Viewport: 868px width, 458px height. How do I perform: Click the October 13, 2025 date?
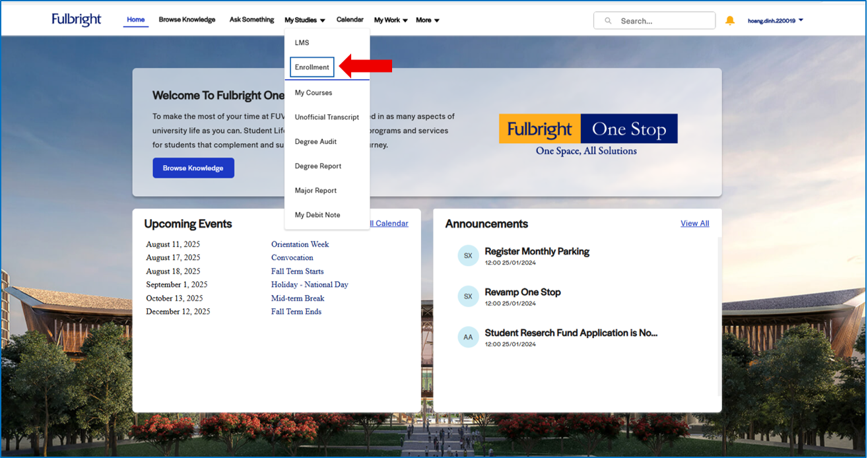tap(174, 298)
